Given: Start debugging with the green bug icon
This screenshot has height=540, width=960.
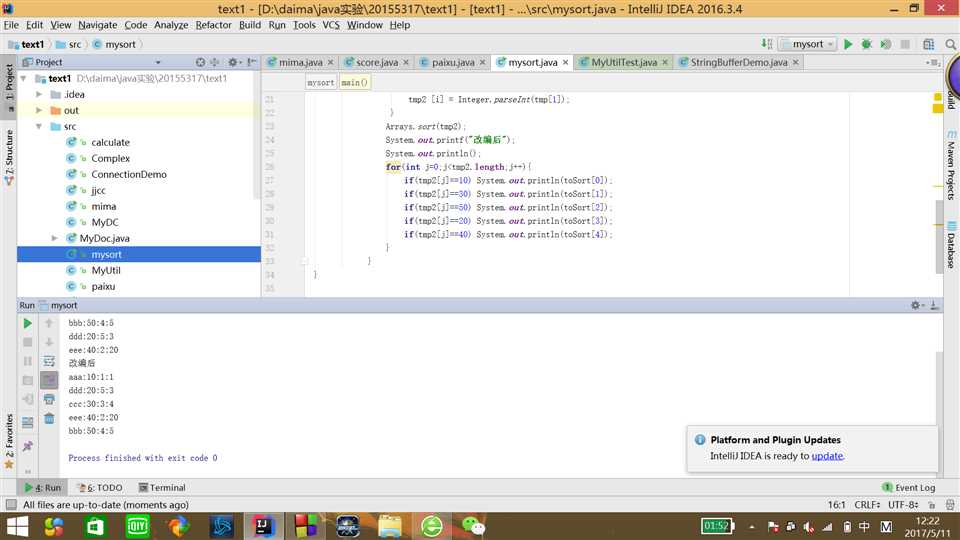Looking at the screenshot, I should 866,44.
